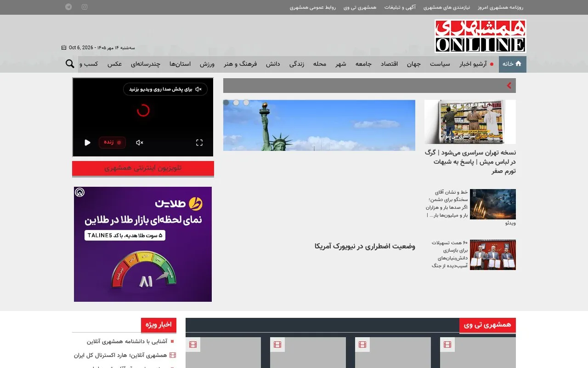Open the Instagram icon in top bar
The width and height of the screenshot is (588, 368).
coord(85,7)
